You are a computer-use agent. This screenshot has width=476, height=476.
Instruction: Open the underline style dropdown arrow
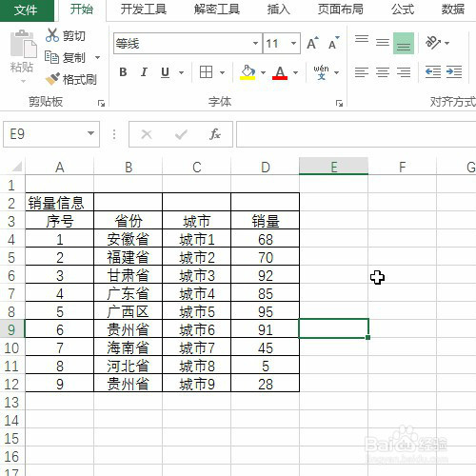(181, 72)
